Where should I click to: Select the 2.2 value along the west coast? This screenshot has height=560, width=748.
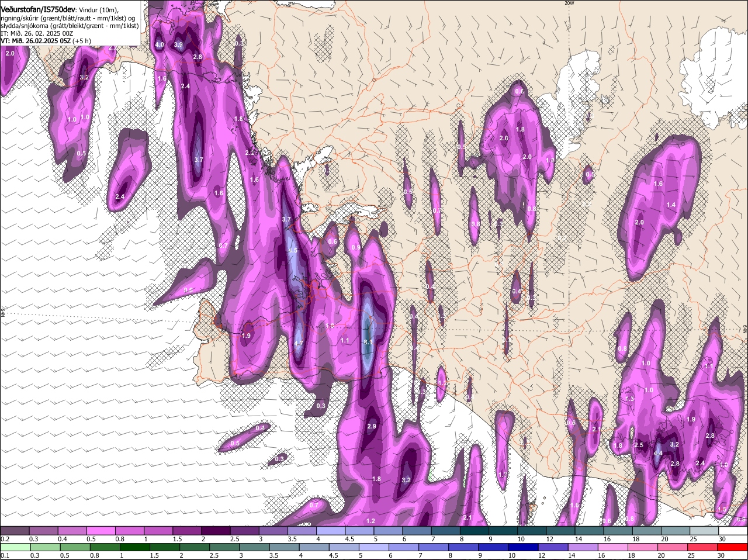[x=250, y=153]
